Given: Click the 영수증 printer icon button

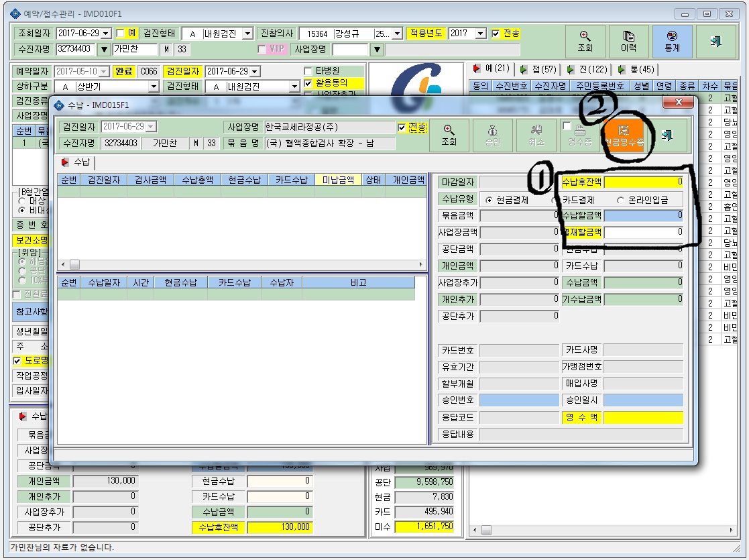Looking at the screenshot, I should point(580,135).
